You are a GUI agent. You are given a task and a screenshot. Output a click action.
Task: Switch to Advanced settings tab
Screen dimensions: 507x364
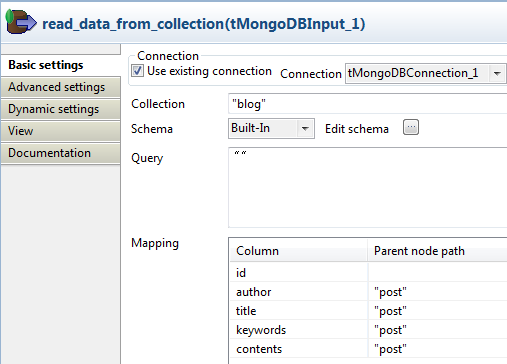(x=60, y=87)
